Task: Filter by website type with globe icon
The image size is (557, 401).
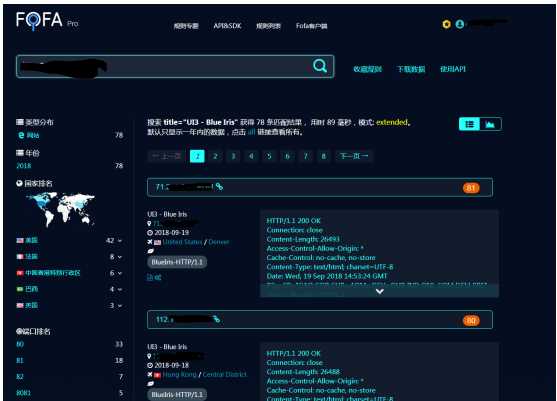Action: [29, 135]
